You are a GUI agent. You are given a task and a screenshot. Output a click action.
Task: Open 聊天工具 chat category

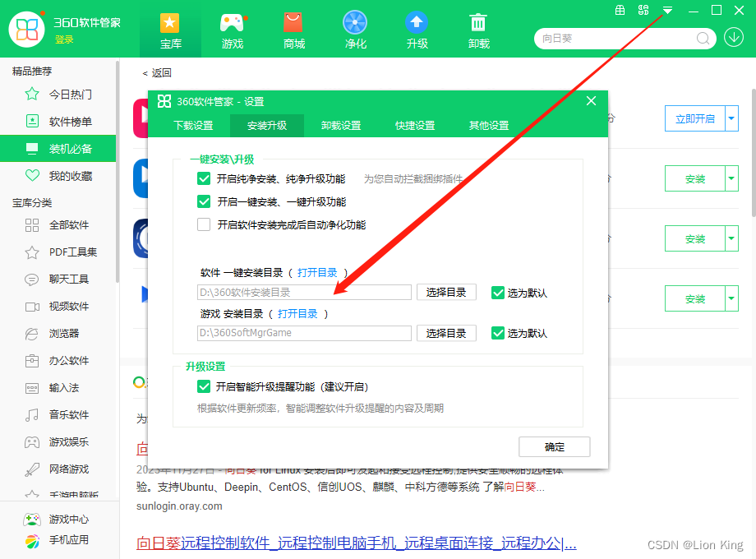click(57, 279)
